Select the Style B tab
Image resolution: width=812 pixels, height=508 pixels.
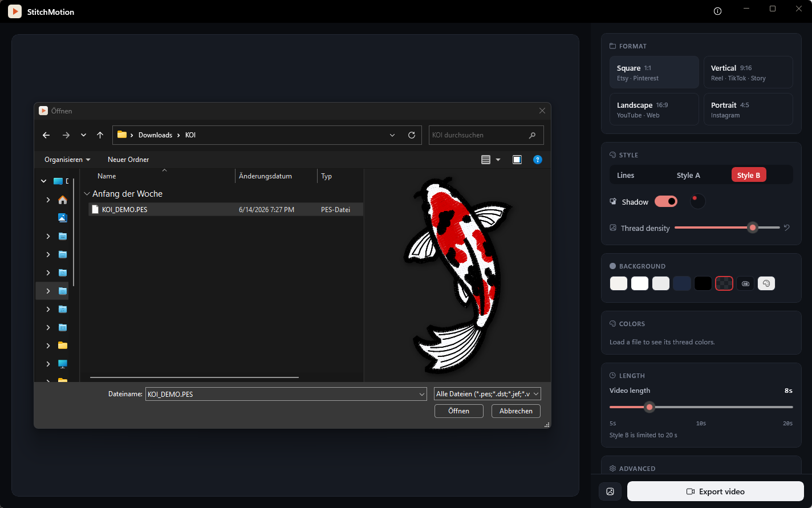point(749,175)
